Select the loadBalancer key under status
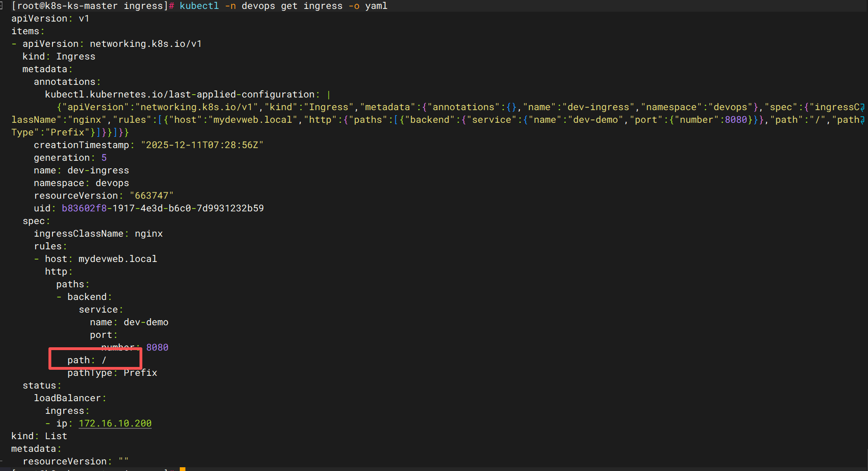The width and height of the screenshot is (868, 471). click(67, 398)
